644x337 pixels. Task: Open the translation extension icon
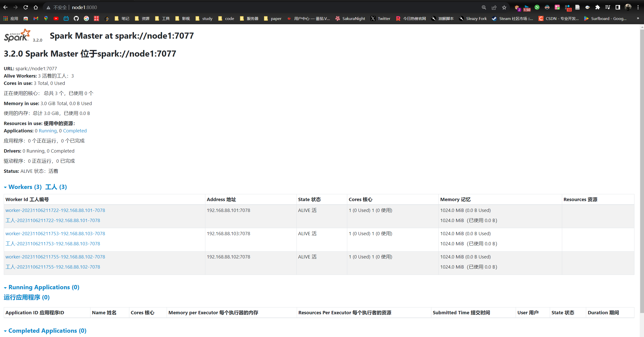[557, 7]
